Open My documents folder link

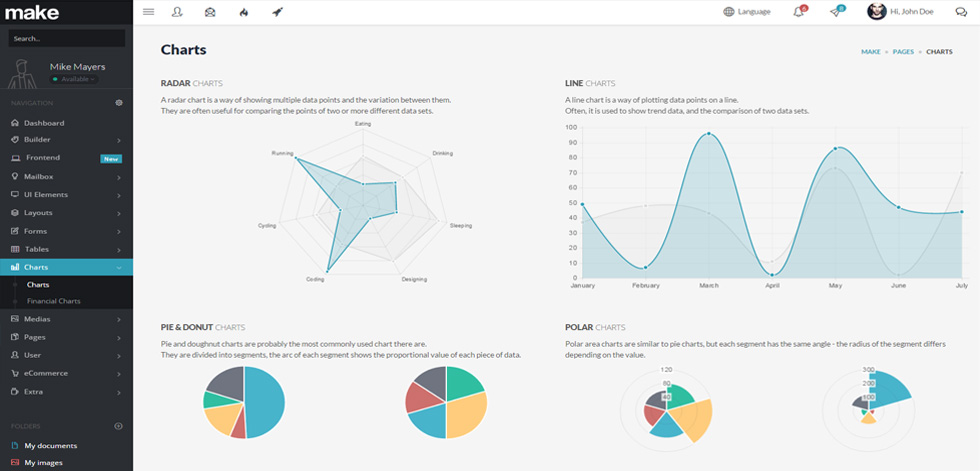tap(51, 446)
